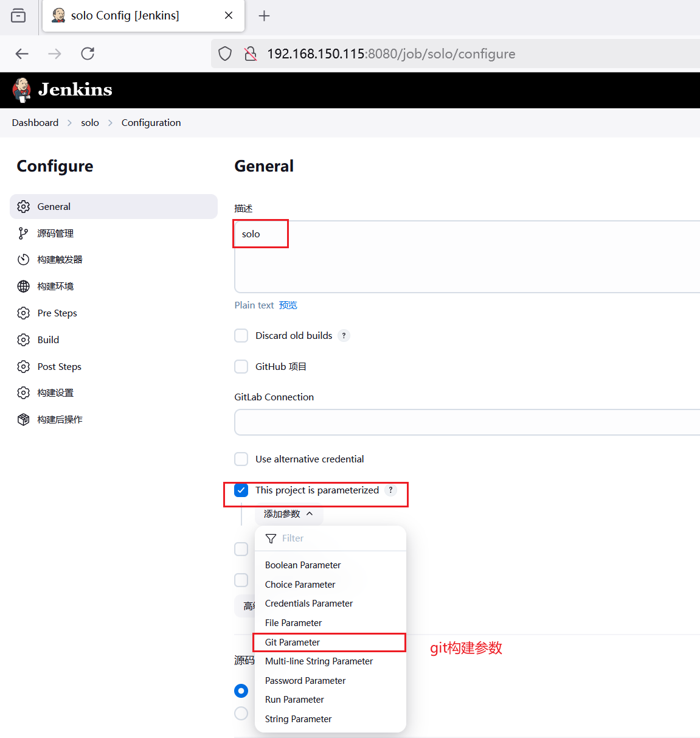
Task: Uncheck This project is parameterized
Action: 241,490
